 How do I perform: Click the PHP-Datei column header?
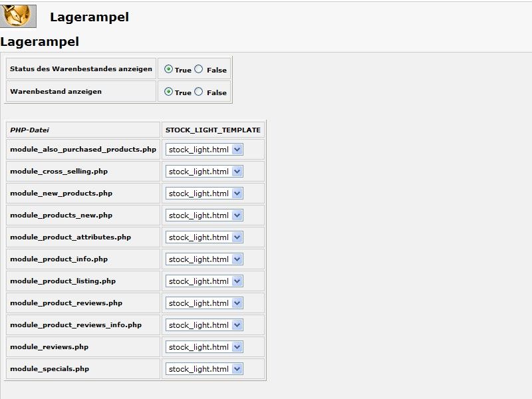tap(29, 130)
